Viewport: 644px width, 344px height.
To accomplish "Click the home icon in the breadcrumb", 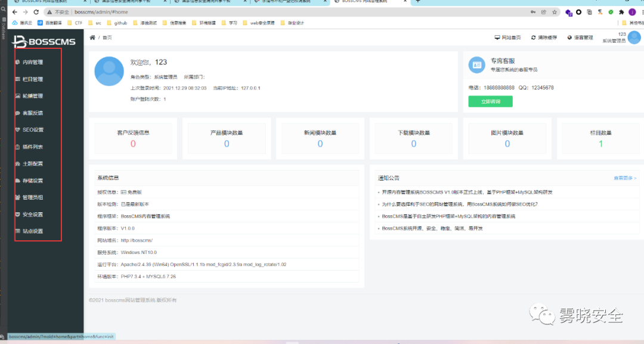I will 92,38.
